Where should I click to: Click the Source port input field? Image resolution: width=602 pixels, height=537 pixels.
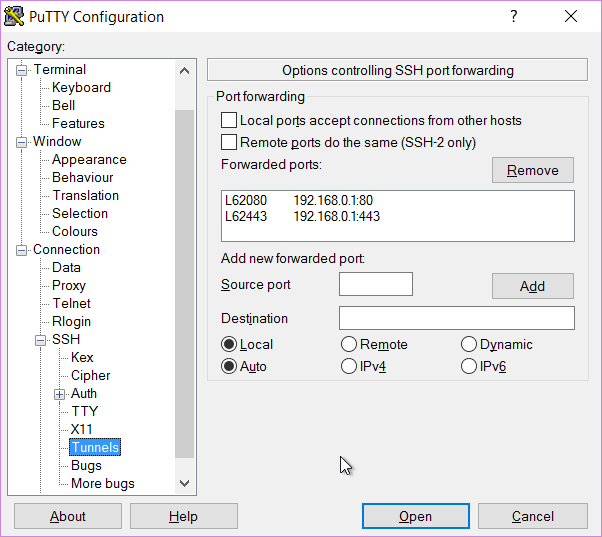tap(375, 284)
